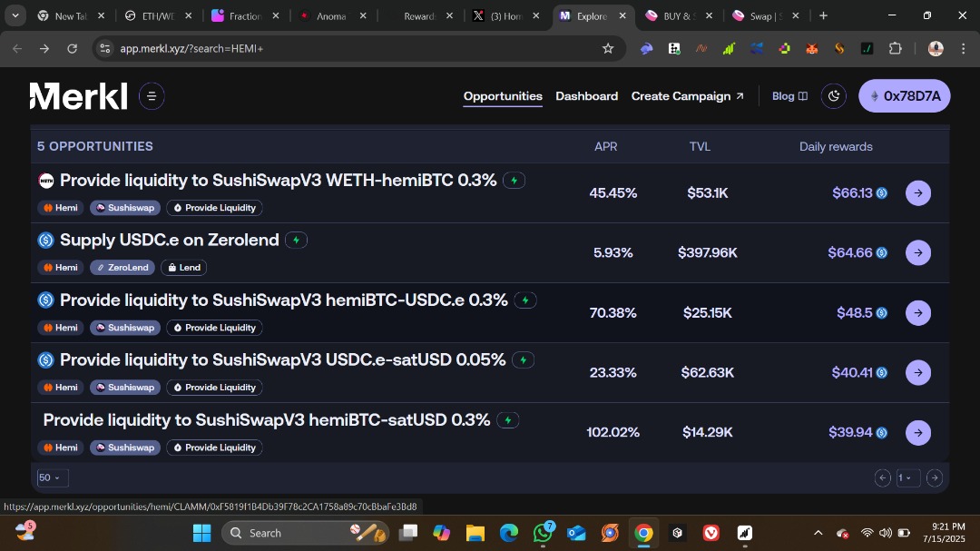The width and height of the screenshot is (980, 551).
Task: Open Chrome profile avatar
Action: 936,48
